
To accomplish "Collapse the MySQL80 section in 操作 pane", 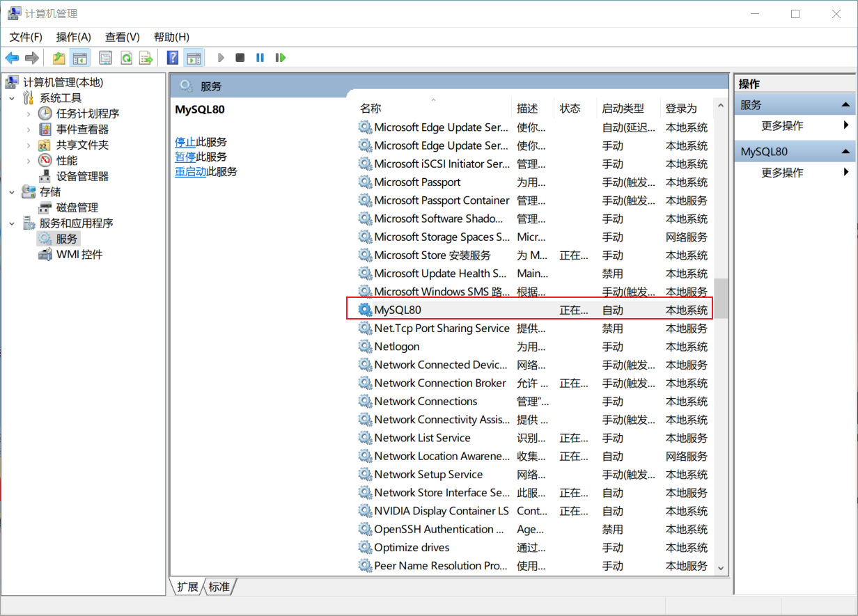I will (845, 152).
